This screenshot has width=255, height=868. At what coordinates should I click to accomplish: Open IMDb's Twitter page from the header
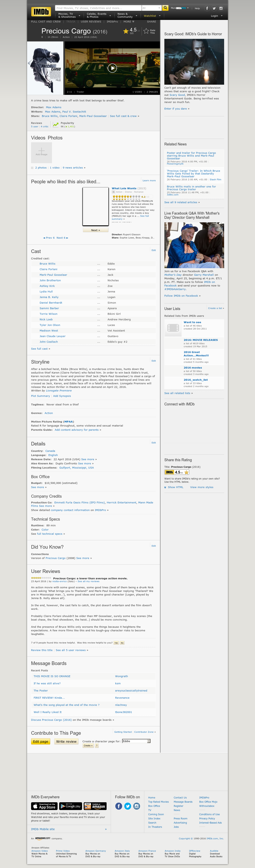click(214, 8)
